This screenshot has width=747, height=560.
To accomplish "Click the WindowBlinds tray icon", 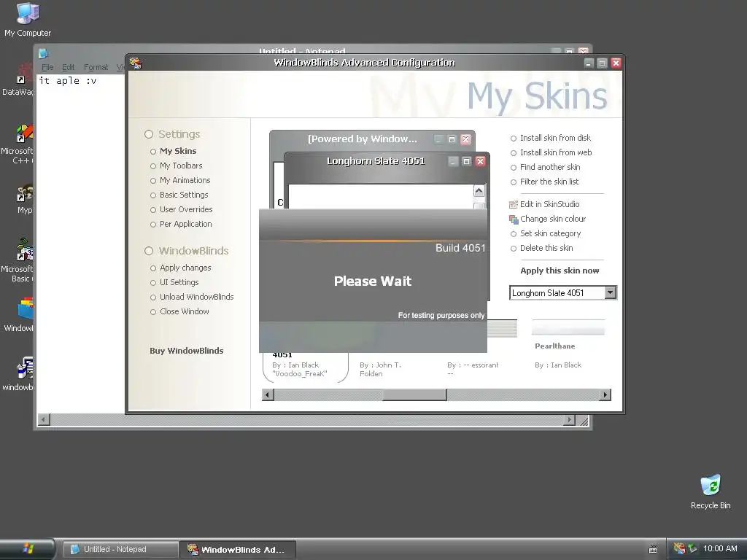I will (x=679, y=548).
